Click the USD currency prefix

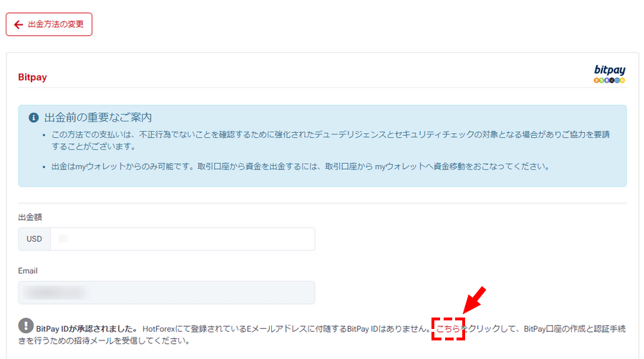[x=34, y=239]
